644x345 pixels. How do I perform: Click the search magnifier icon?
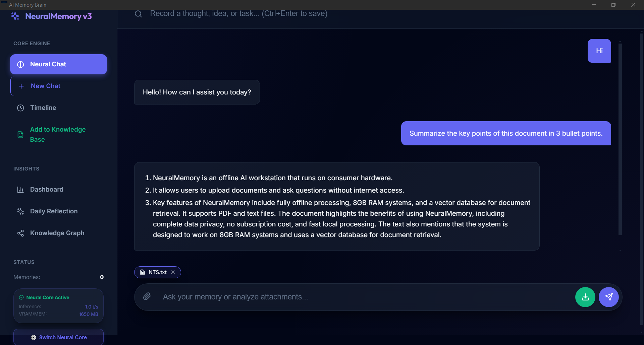(138, 14)
